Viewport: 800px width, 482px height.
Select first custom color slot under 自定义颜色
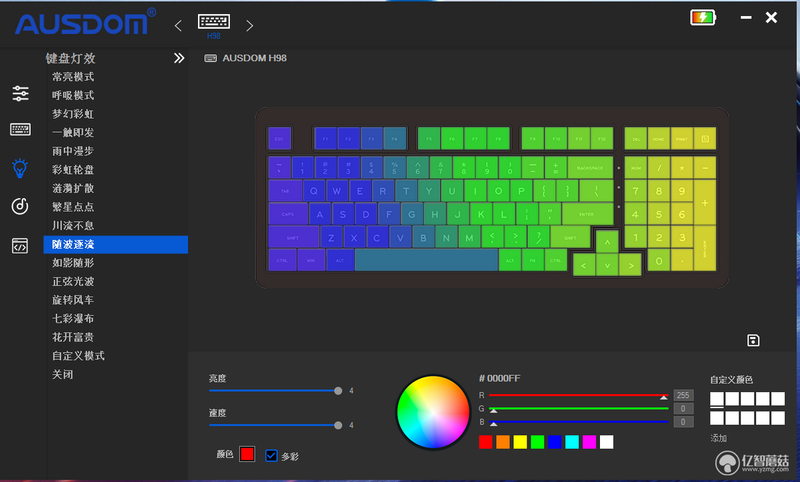tap(717, 398)
